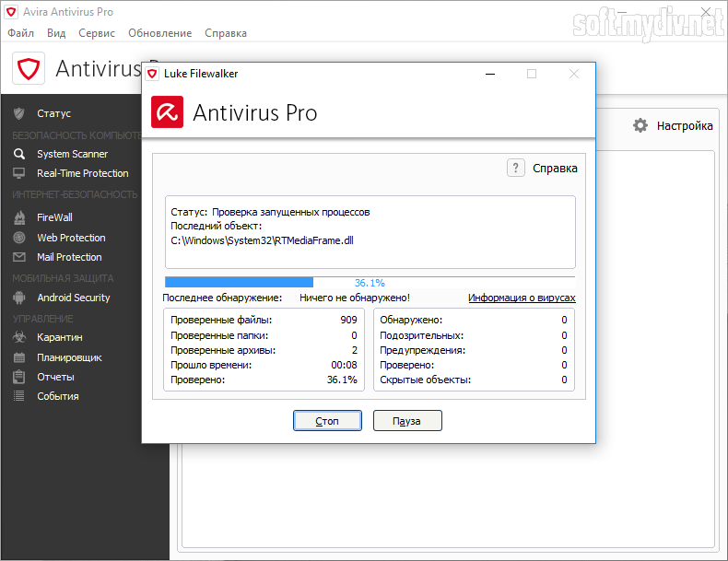Open the Сервис menu
Image resolution: width=728 pixels, height=561 pixels.
(97, 33)
